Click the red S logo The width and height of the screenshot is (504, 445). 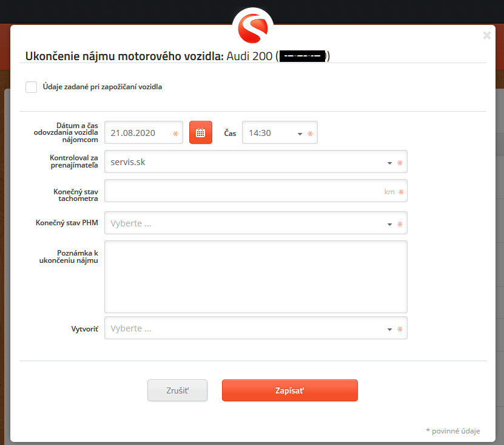point(253,29)
